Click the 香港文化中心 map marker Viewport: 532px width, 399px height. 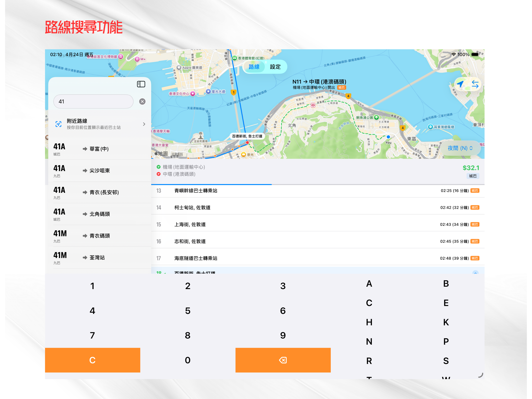(x=193, y=94)
